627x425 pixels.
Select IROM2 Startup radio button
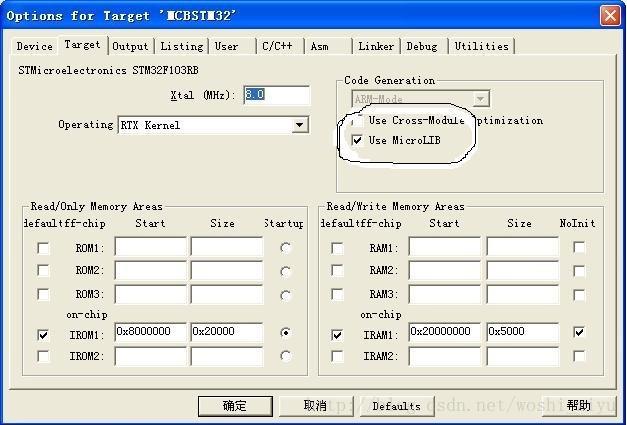[286, 356]
